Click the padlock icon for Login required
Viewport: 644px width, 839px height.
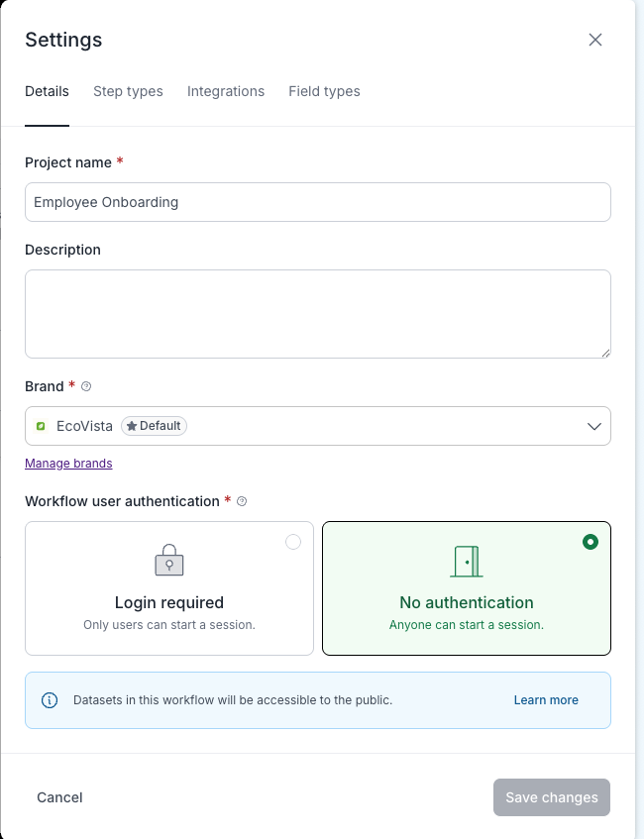pyautogui.click(x=169, y=561)
